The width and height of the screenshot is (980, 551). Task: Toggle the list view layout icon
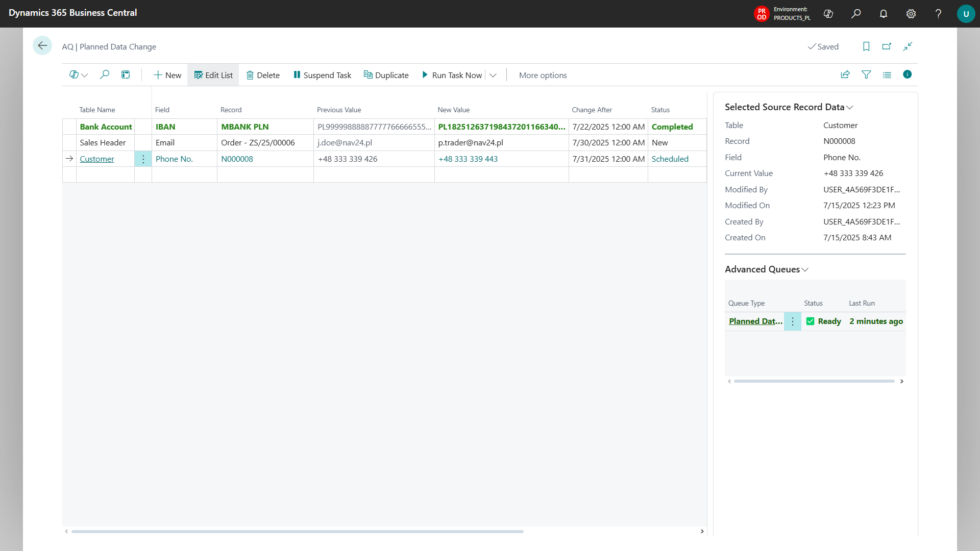tap(887, 75)
